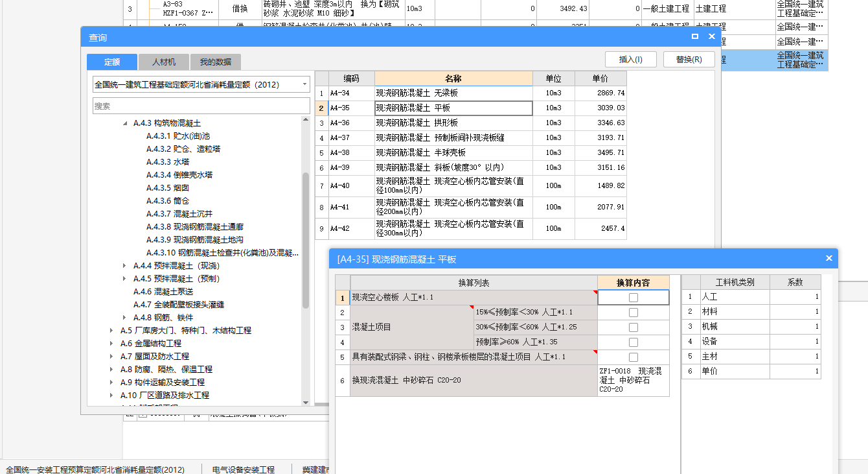Expand the A.4.8 钢筋、铁件 node

(125, 318)
